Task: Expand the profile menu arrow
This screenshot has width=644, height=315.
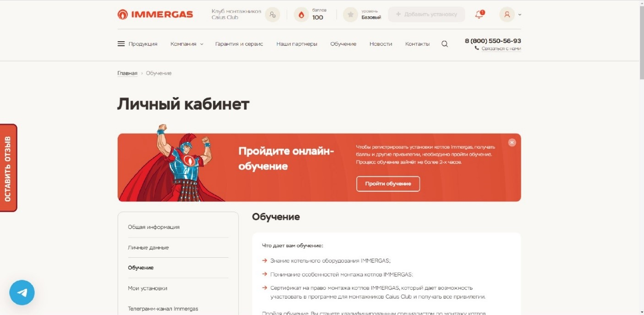Action: pos(519,15)
